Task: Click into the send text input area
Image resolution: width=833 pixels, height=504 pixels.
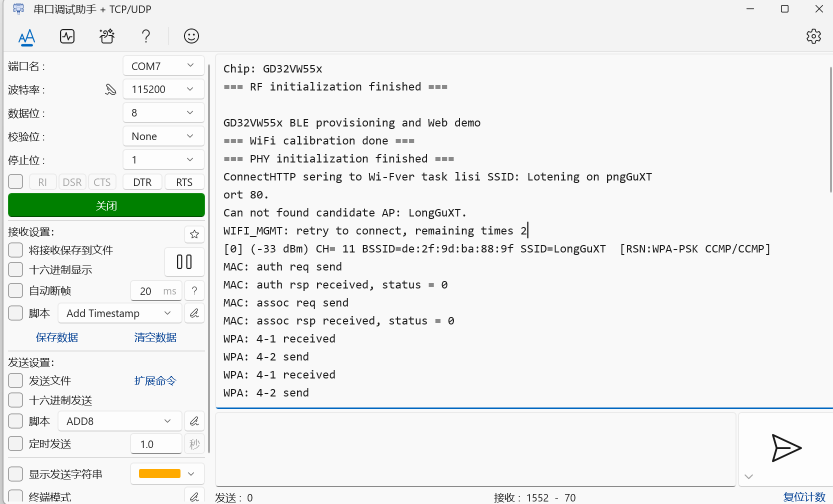Action: point(475,449)
